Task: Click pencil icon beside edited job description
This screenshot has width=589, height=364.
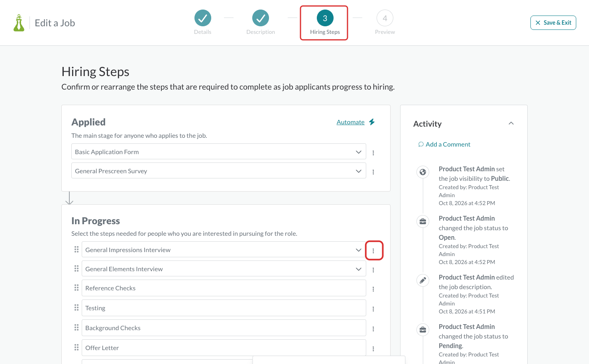Action: [x=423, y=280]
